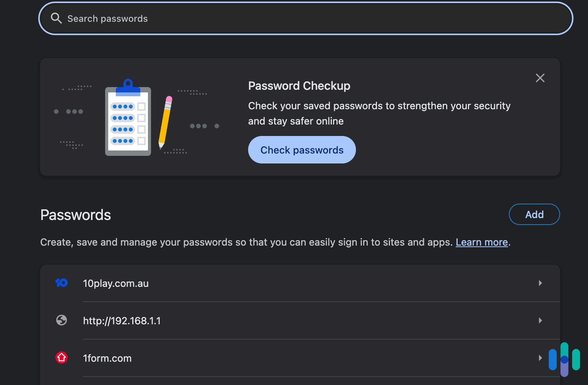The image size is (588, 385).
Task: Expand the 10play.com.au password entry
Action: tap(540, 283)
